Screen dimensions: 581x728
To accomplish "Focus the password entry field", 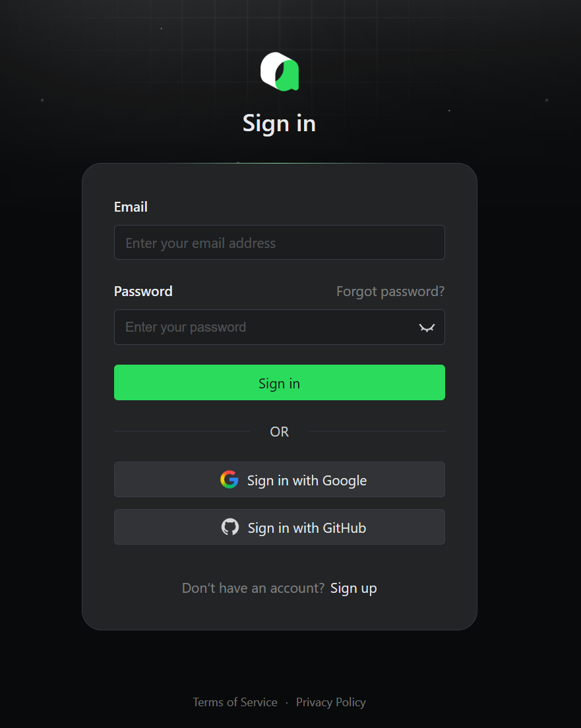I will point(264,327).
